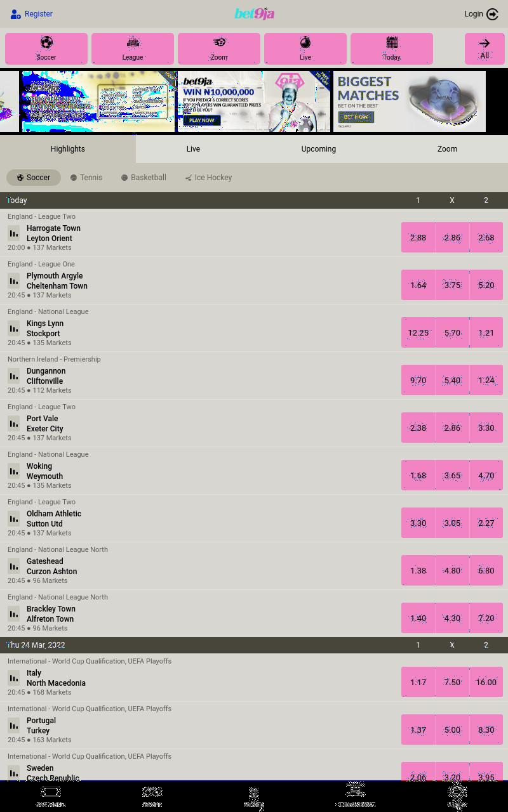Select draw odds 5.70 for Kings Lynn

[452, 332]
